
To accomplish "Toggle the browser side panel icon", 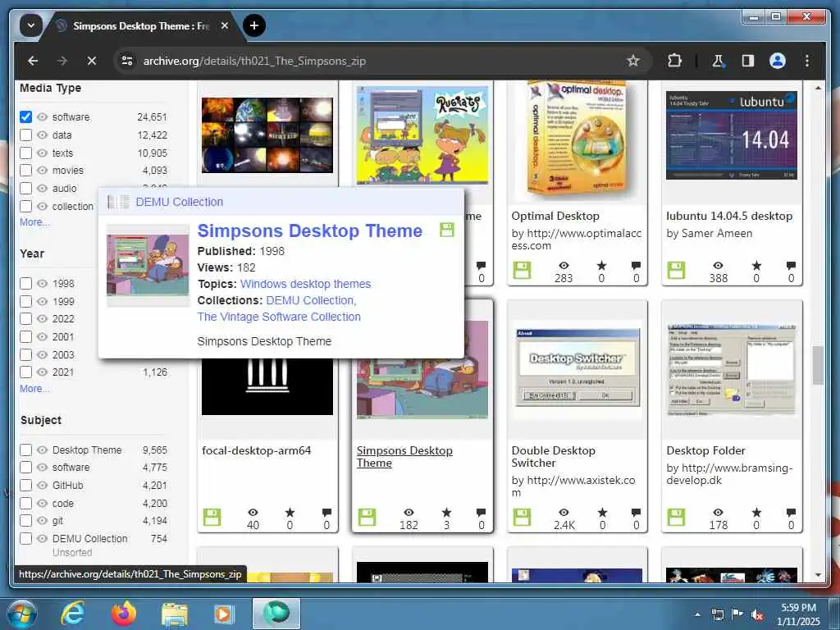I will point(748,61).
